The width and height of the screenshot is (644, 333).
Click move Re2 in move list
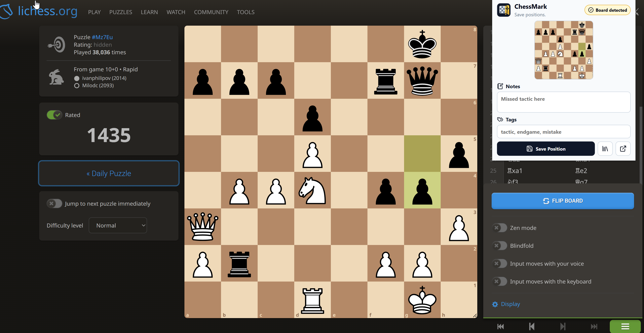coord(581,171)
